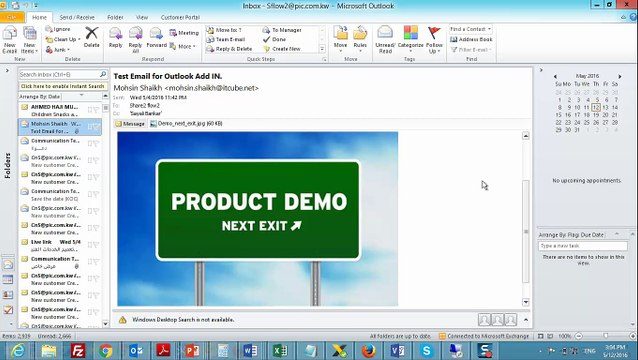
Task: Open Mail view in navigation pane
Action: tap(8, 264)
